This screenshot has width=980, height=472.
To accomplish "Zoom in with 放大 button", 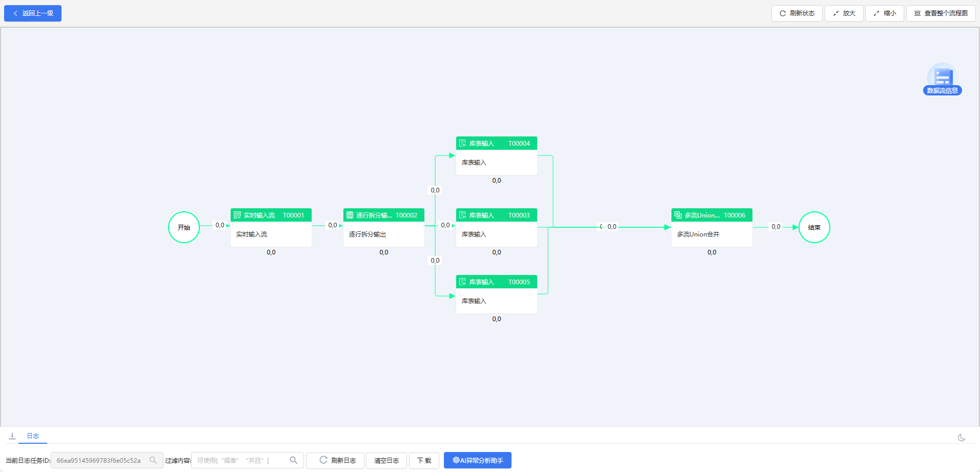I will coord(844,13).
